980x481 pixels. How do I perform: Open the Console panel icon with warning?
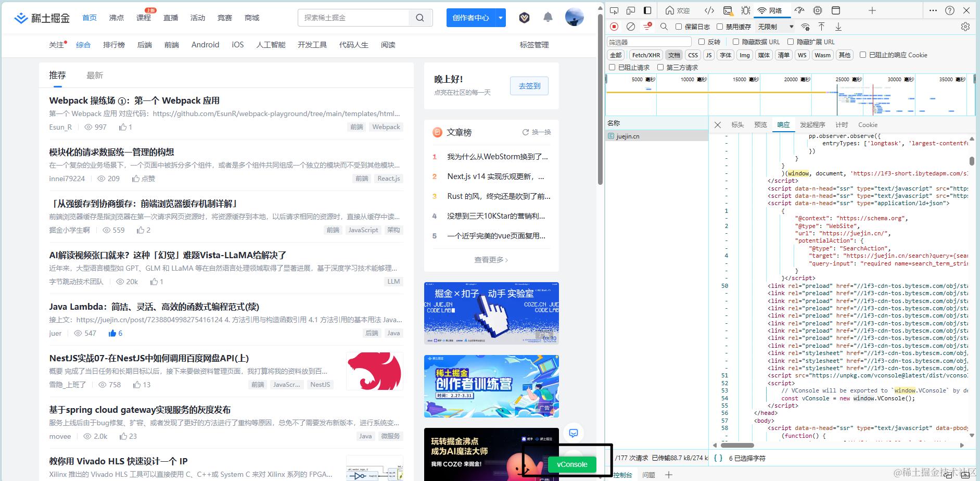click(728, 10)
